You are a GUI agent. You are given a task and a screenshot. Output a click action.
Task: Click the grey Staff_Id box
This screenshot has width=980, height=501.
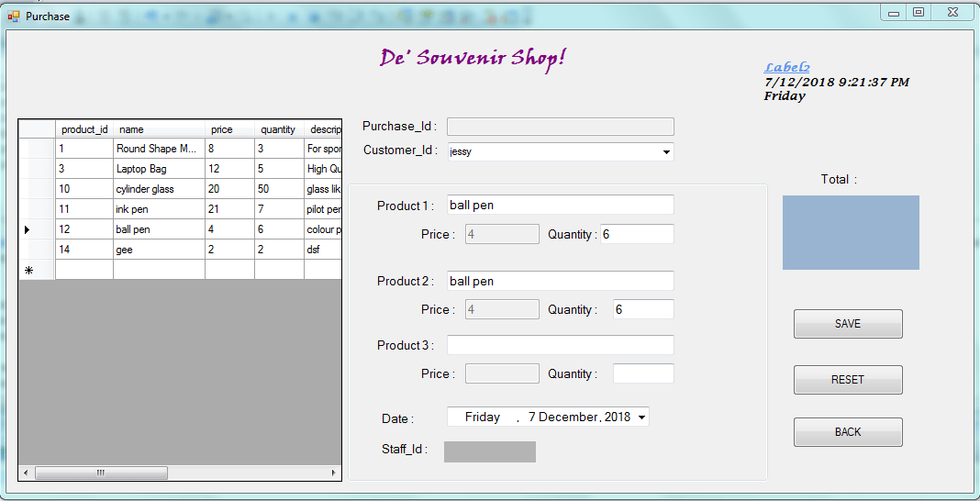pos(490,451)
